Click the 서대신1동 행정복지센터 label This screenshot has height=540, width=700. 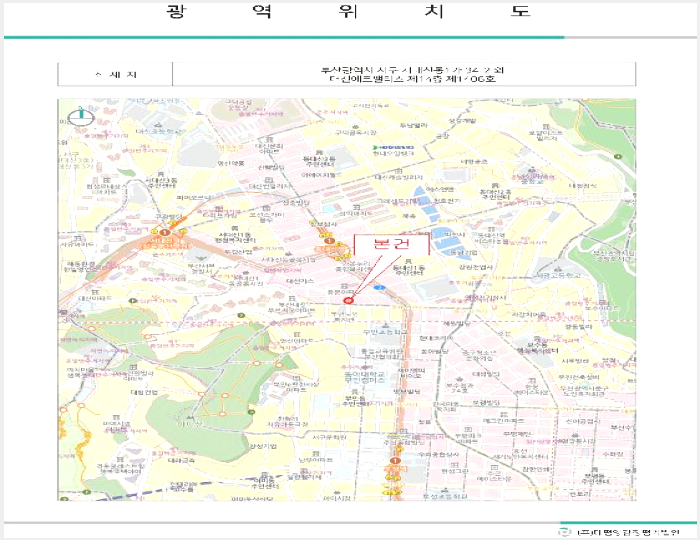coord(234,237)
